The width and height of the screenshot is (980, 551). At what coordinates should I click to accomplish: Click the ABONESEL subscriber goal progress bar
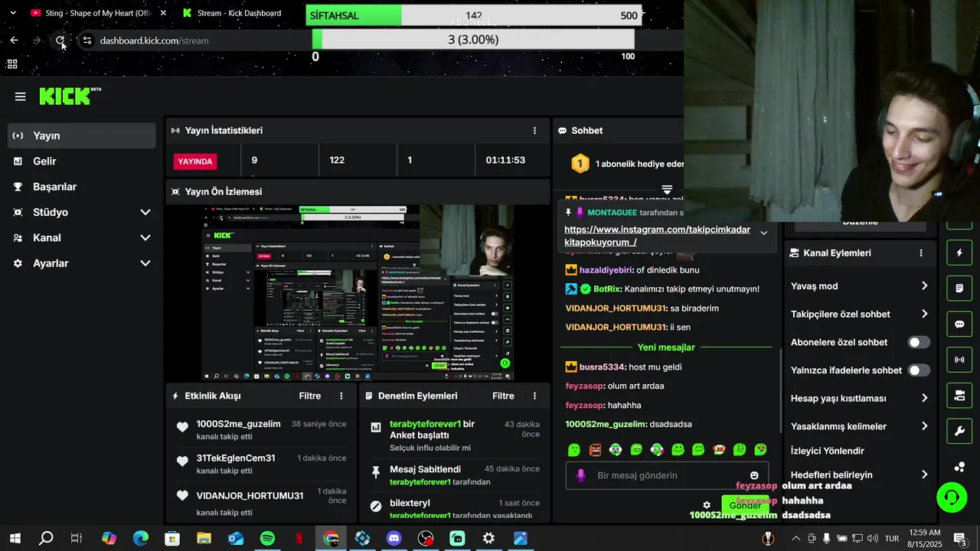pos(473,40)
